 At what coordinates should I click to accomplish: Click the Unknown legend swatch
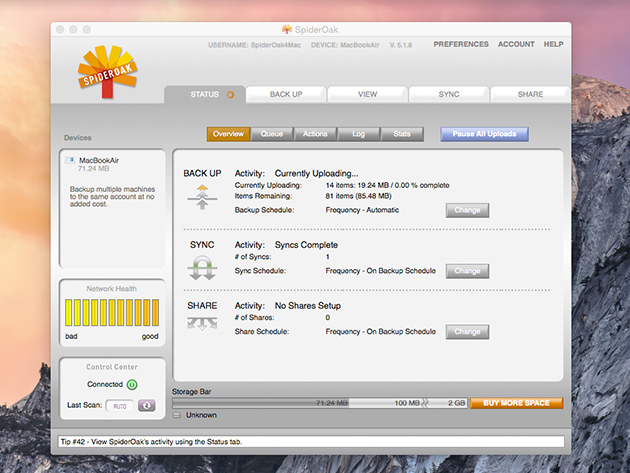176,415
